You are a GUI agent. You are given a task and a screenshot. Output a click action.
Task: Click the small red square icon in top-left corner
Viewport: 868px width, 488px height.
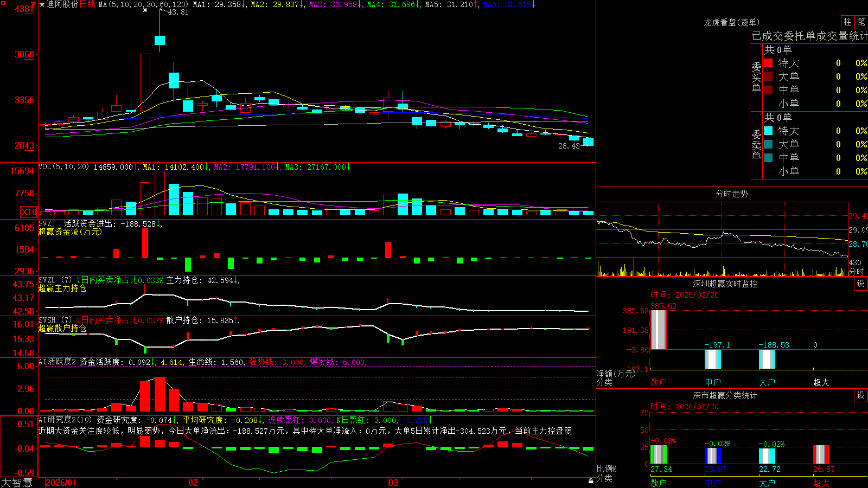tap(2, 2)
